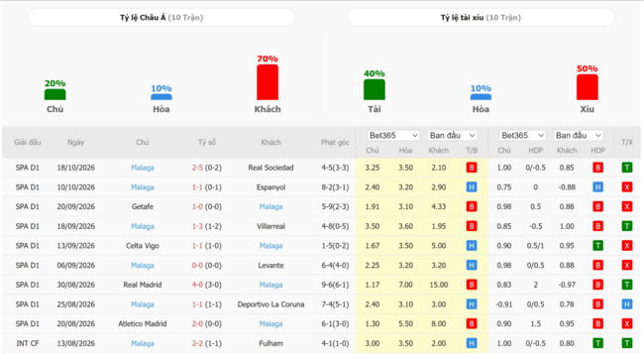Open Malaga link in Levante row
The width and height of the screenshot is (644, 359).
click(143, 265)
